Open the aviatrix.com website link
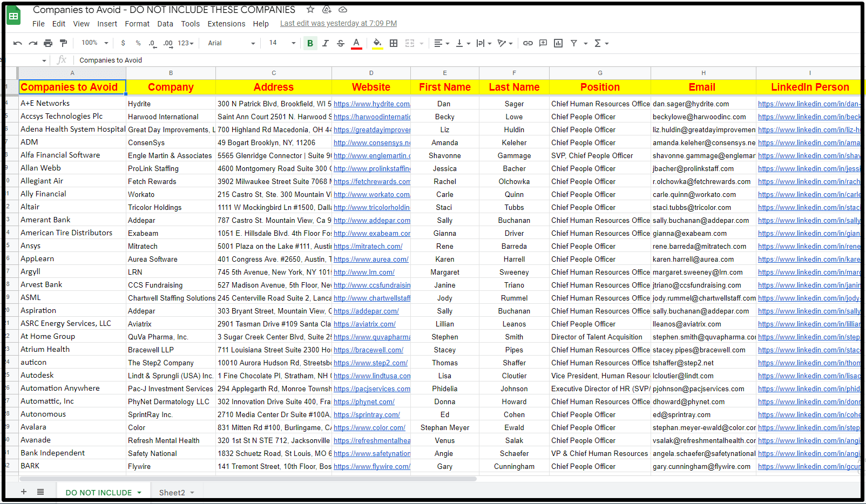This screenshot has height=504, width=866. [364, 324]
